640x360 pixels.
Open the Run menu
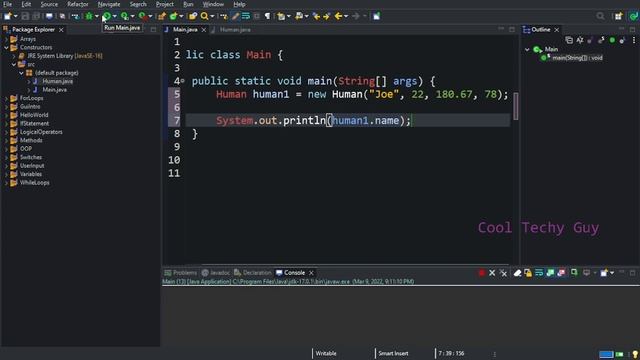(x=188, y=4)
